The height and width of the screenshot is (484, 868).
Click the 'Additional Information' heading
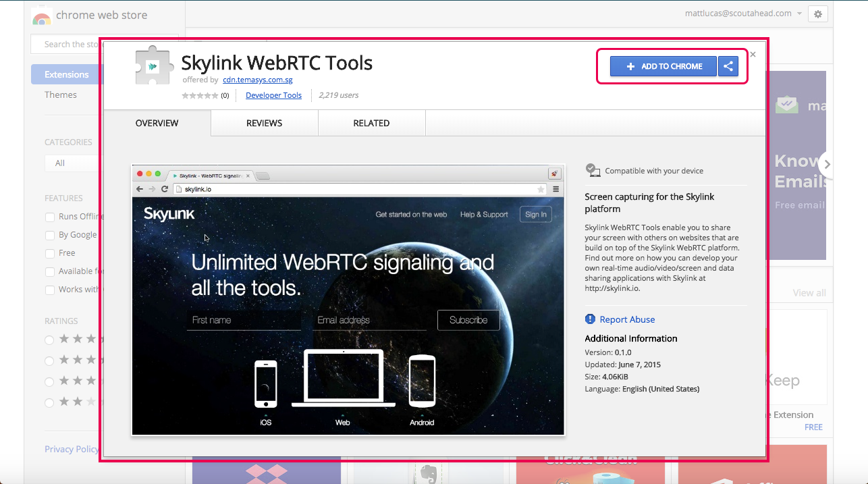pos(631,338)
